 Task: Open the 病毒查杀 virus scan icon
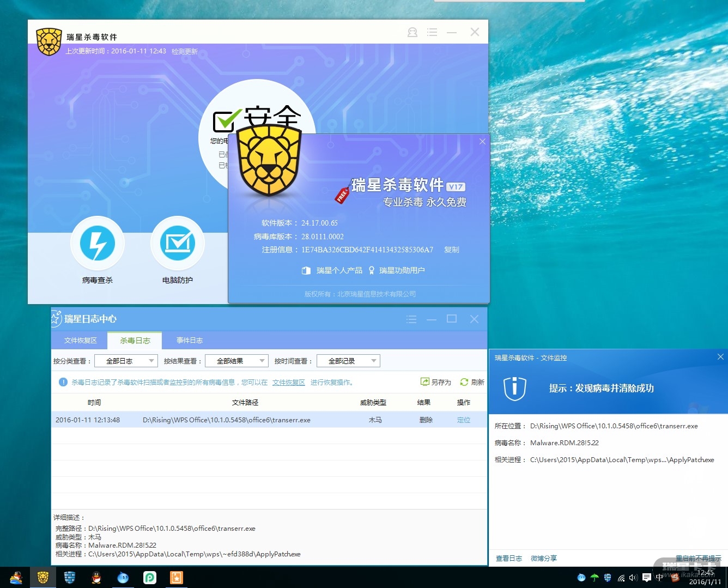point(98,243)
